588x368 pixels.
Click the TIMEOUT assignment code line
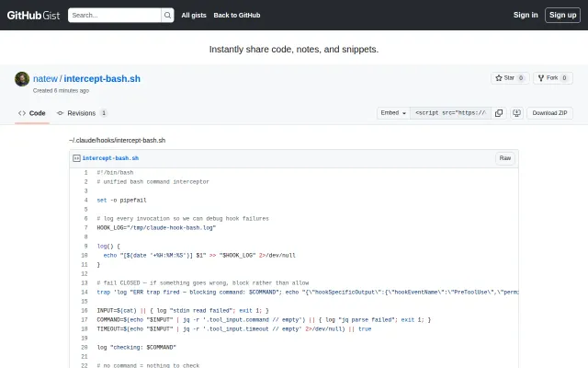[234, 329]
